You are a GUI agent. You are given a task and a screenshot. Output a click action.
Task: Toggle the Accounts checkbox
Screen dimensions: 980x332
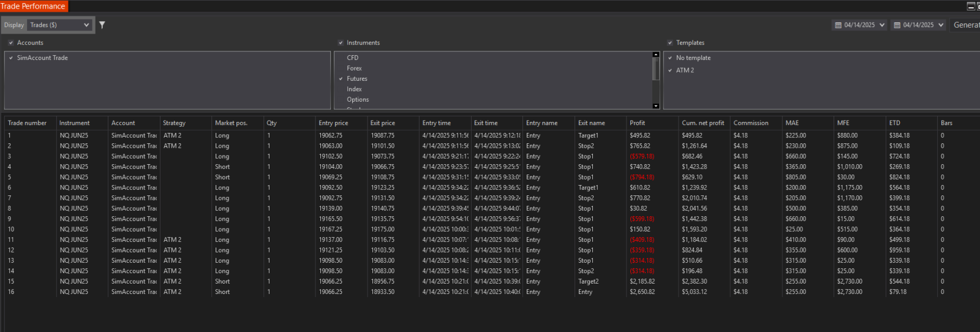(11, 43)
